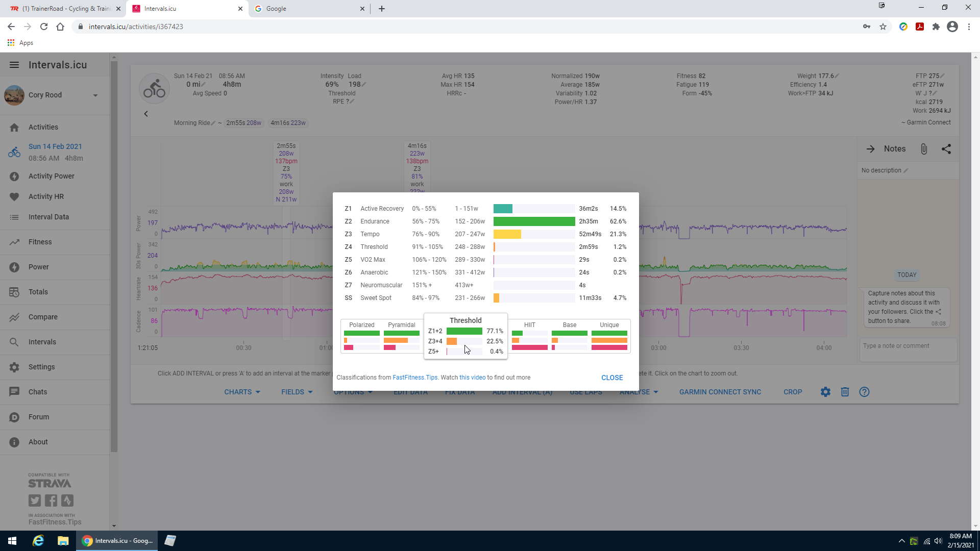Open the Chrome extensions puzzle icon
The width and height of the screenshot is (980, 551).
936,27
